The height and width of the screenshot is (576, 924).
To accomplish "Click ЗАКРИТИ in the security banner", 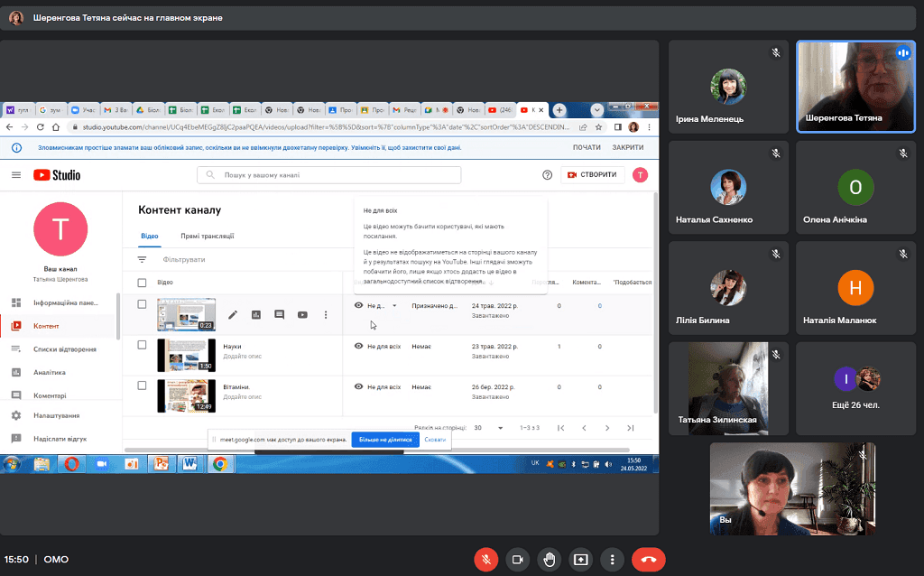I will point(628,147).
